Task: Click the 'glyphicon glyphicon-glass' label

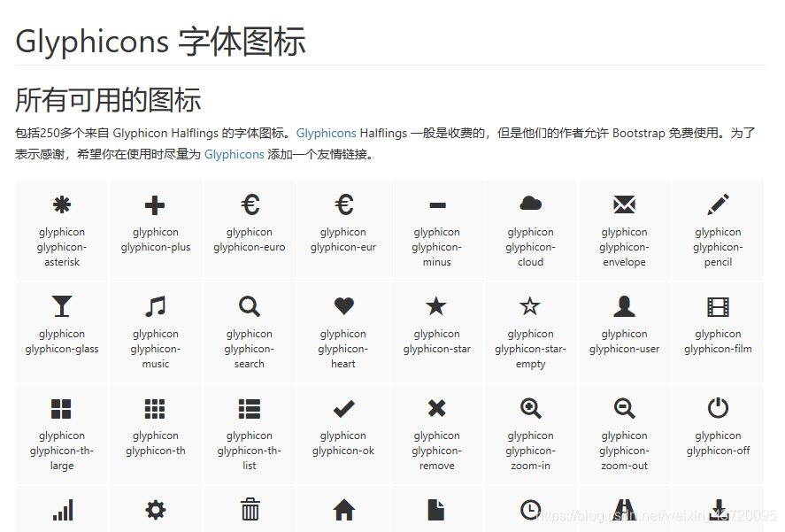Action: point(62,341)
